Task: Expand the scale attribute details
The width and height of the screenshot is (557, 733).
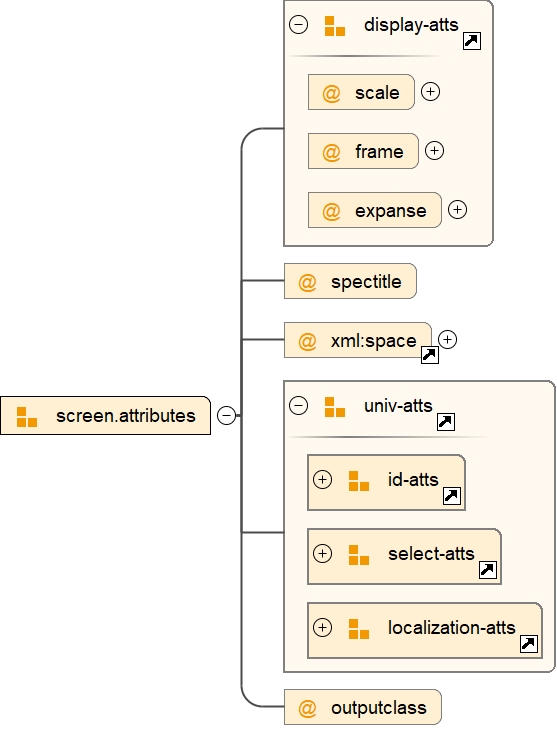Action: click(x=430, y=92)
